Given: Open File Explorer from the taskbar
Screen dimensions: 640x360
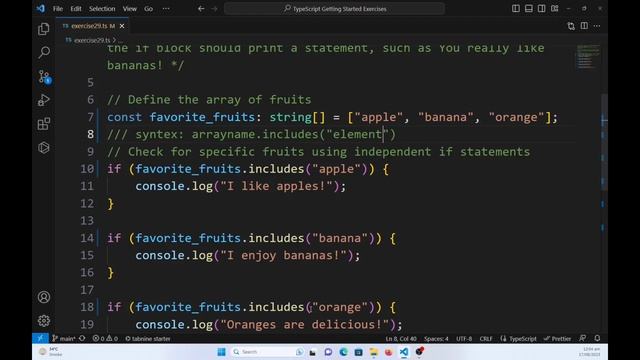Looking at the screenshot, I should coord(373,352).
